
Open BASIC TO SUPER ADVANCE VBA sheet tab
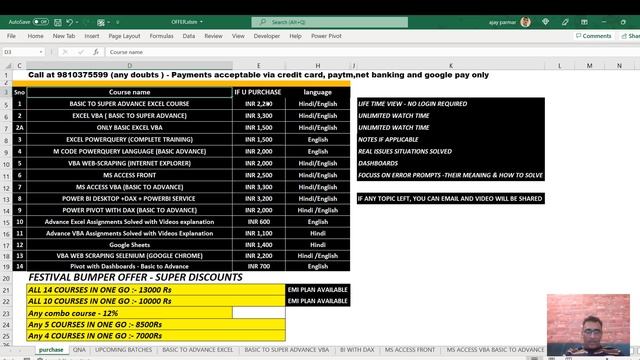(287, 350)
